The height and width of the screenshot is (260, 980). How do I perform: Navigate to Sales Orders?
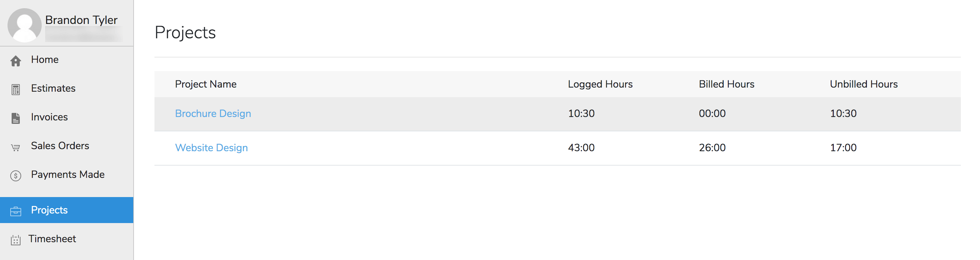coord(60,146)
